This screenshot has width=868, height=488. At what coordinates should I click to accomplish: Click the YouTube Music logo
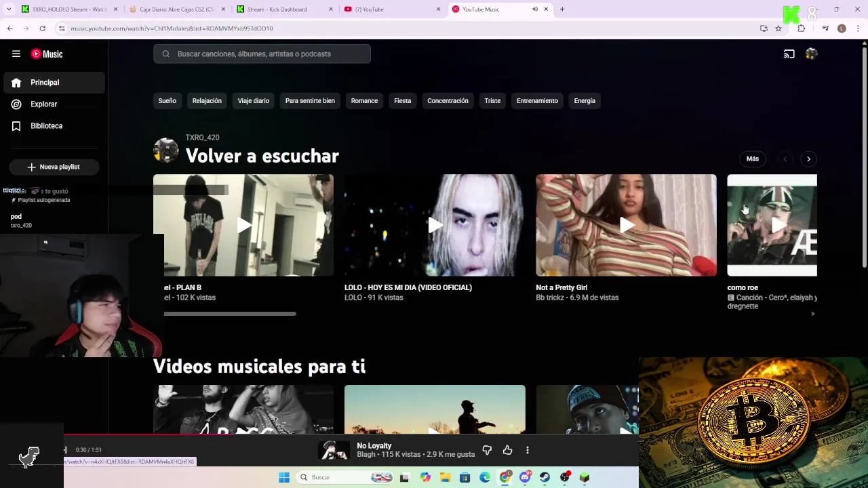pos(47,54)
